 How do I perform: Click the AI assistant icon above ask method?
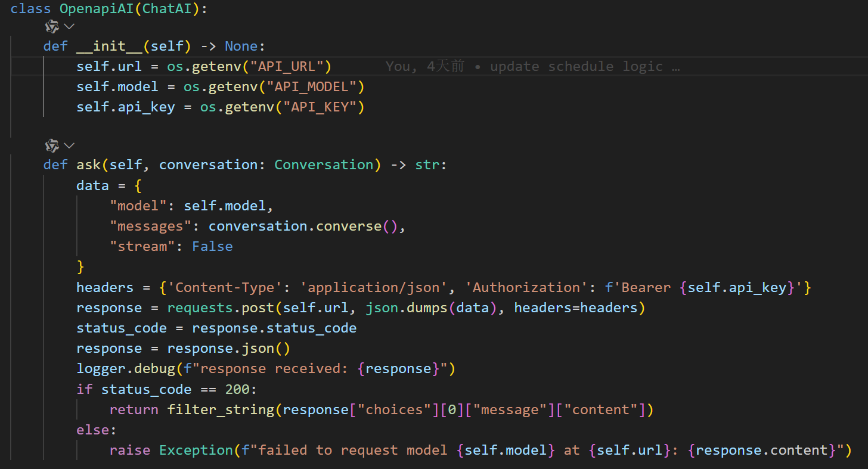52,145
